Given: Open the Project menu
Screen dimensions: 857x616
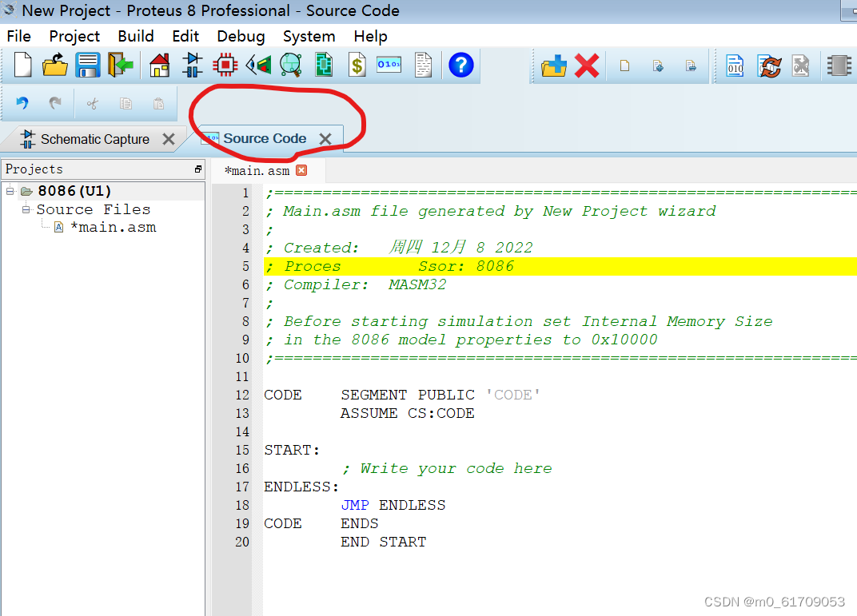Looking at the screenshot, I should [74, 36].
